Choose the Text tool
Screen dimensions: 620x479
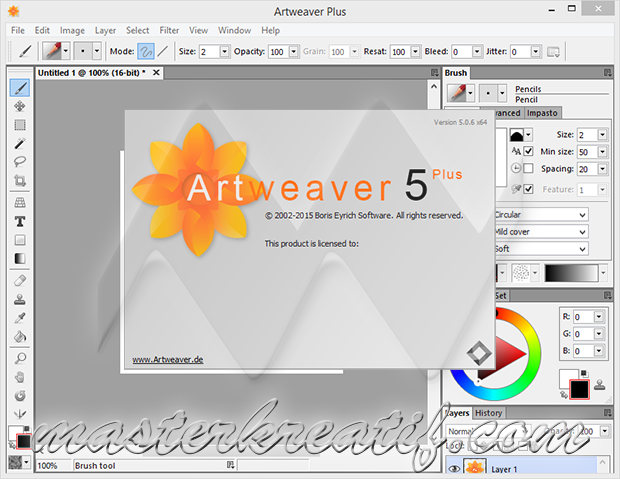pyautogui.click(x=20, y=221)
